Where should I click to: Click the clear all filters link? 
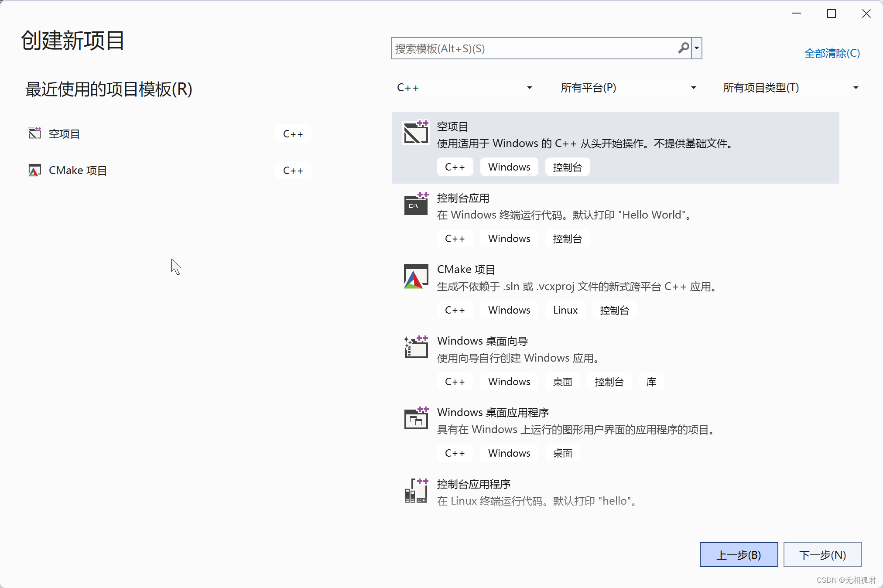pyautogui.click(x=832, y=53)
